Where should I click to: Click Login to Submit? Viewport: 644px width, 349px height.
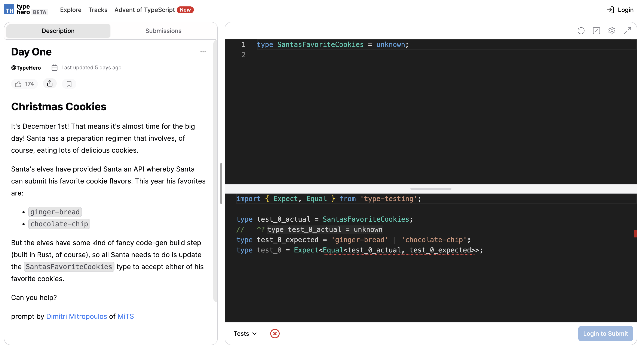605,334
